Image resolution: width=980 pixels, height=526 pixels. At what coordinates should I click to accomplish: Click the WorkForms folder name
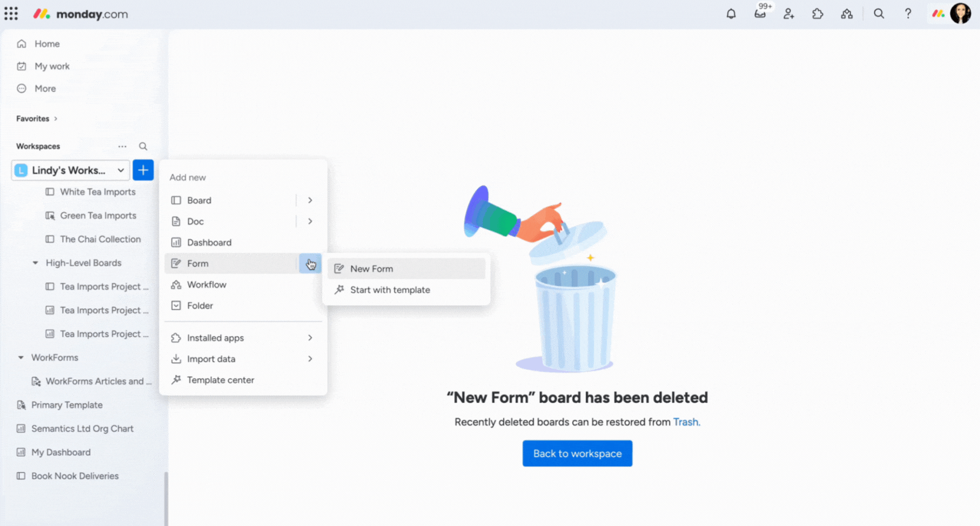[55, 358]
